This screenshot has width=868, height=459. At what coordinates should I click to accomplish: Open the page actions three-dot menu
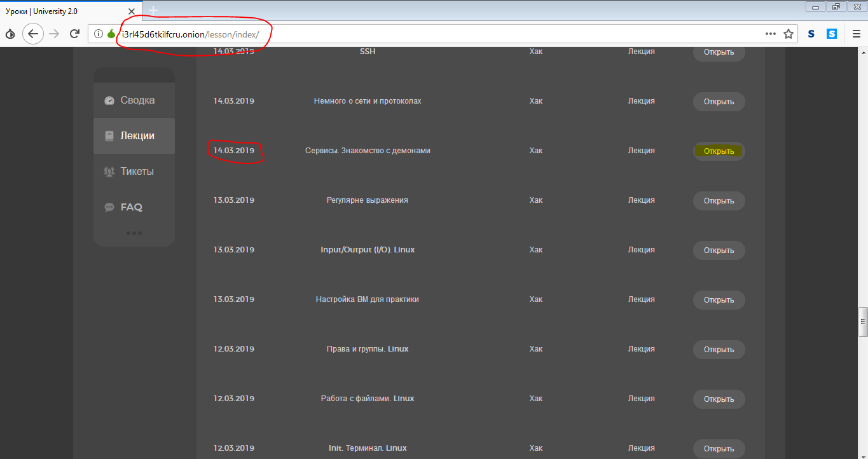[771, 34]
